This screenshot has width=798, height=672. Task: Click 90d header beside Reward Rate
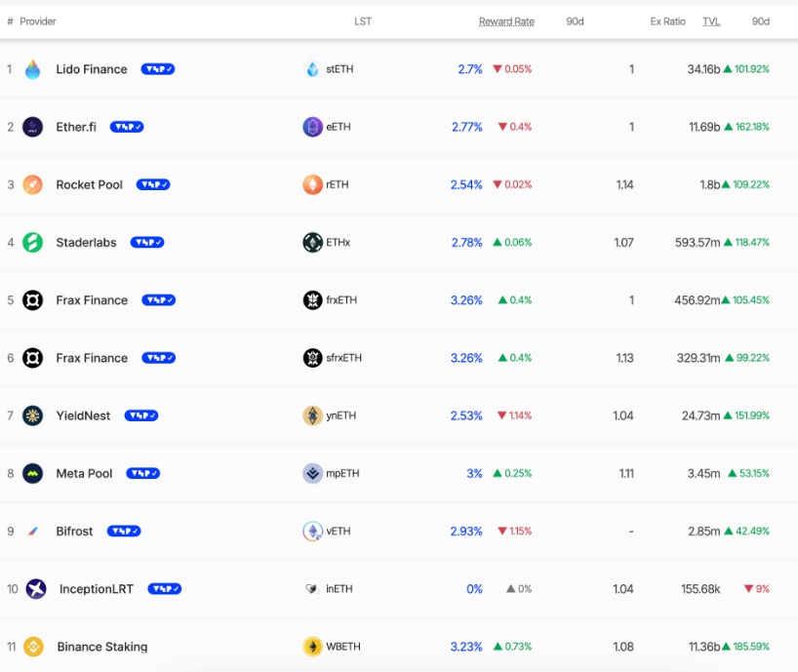click(575, 21)
